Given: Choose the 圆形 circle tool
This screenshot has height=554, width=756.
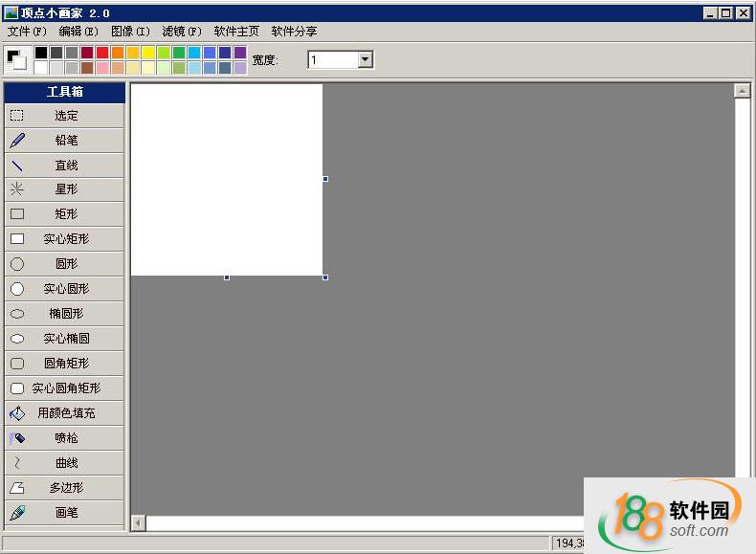Looking at the screenshot, I should (x=65, y=264).
